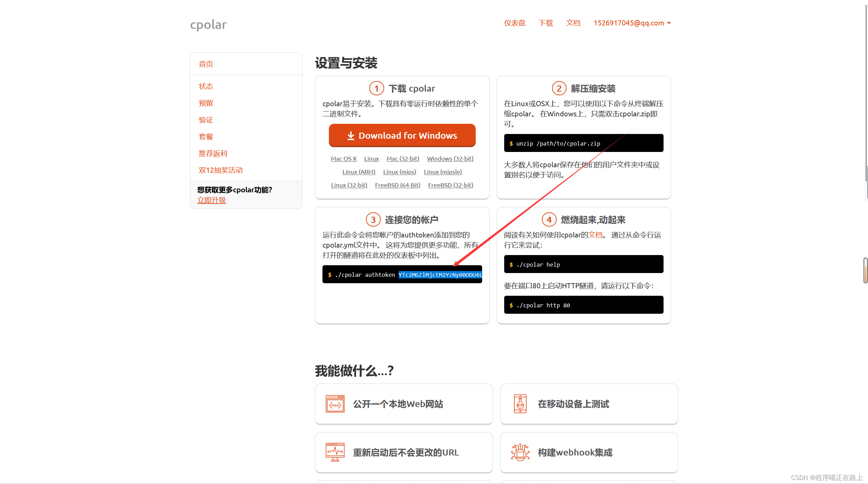
Task: Click the 下载 download icon in navbar
Action: (546, 24)
